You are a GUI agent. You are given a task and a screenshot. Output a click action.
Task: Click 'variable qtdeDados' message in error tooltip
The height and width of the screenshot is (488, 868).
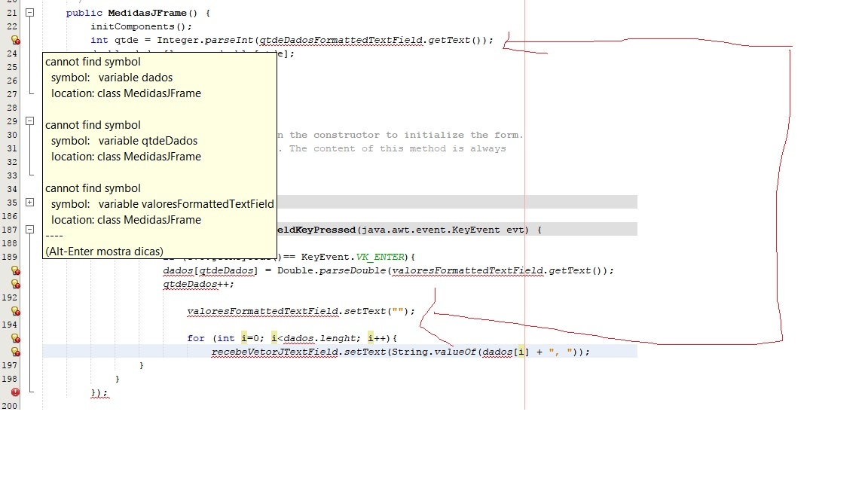pyautogui.click(x=148, y=141)
